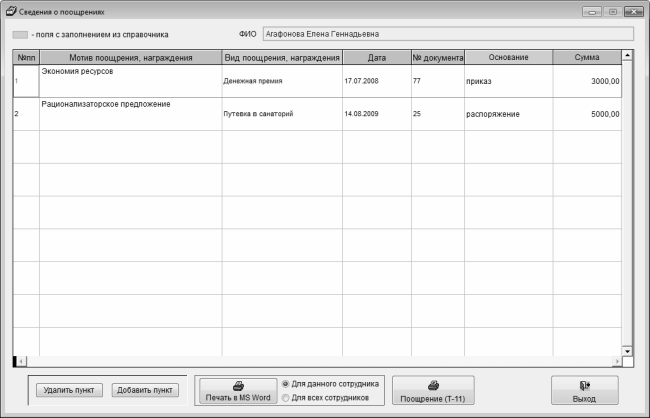Click the printer icon on Печать в MS Word
This screenshot has height=418, width=650.
[238, 385]
